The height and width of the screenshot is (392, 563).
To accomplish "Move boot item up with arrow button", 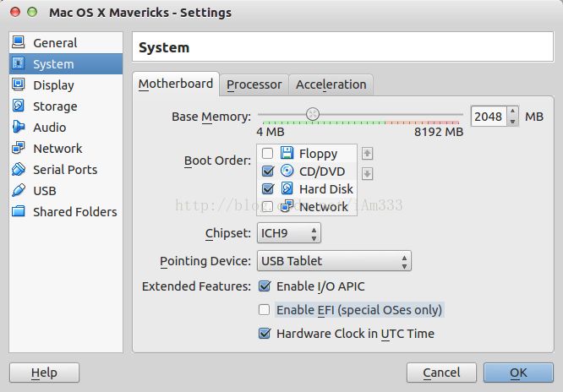I will [367, 154].
